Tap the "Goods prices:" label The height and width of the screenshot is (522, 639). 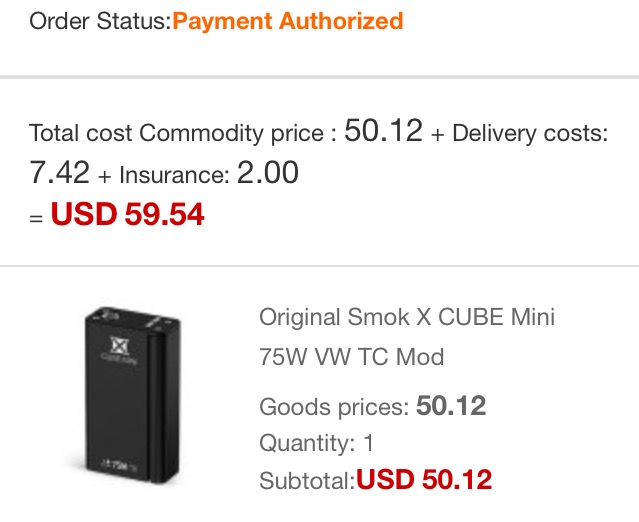pyautogui.click(x=334, y=407)
